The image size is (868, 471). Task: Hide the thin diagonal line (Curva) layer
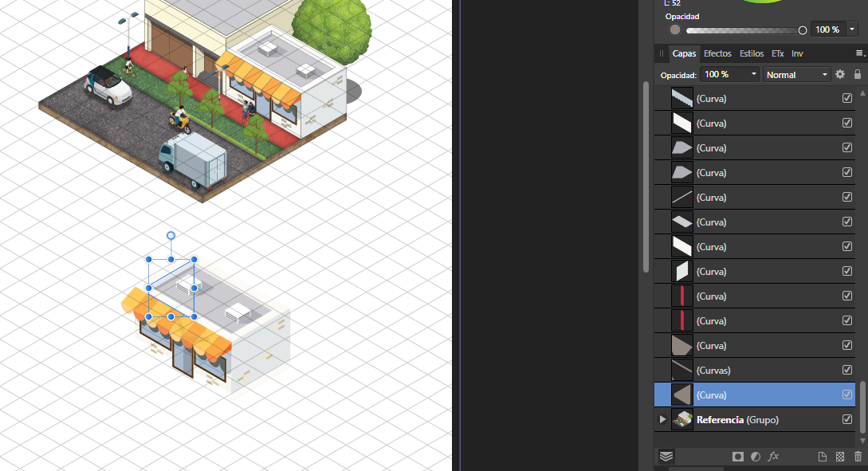pos(847,197)
